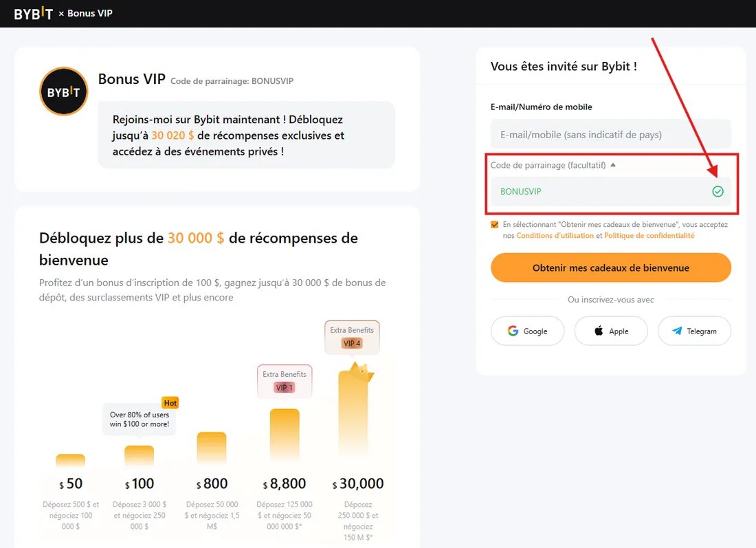Click the Bybit logo in the top bar

33,14
